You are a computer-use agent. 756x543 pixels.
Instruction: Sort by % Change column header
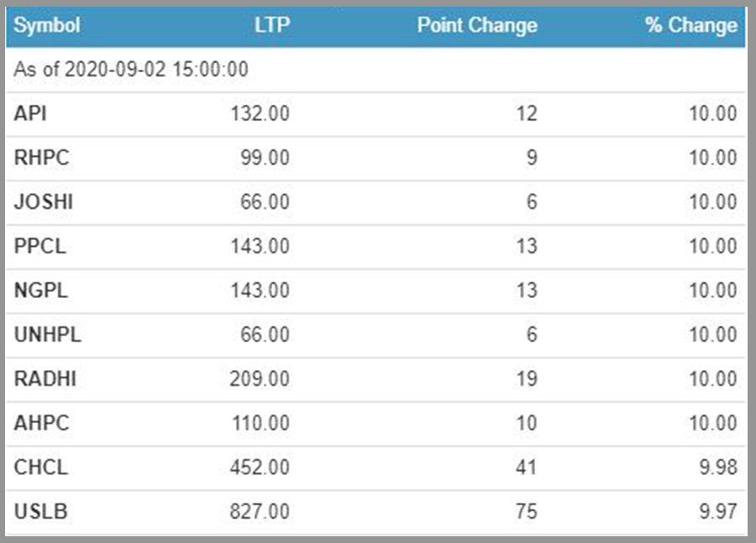coord(690,25)
